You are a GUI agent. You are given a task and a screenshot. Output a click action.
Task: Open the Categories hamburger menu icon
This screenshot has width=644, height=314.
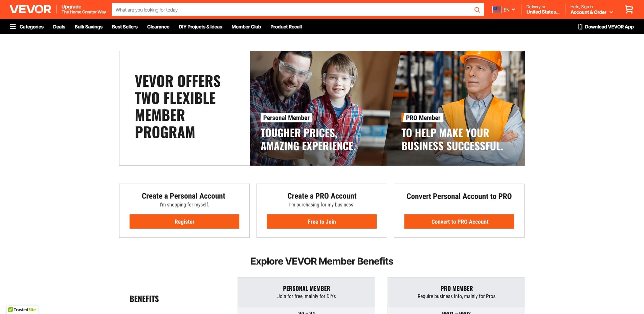coord(13,27)
